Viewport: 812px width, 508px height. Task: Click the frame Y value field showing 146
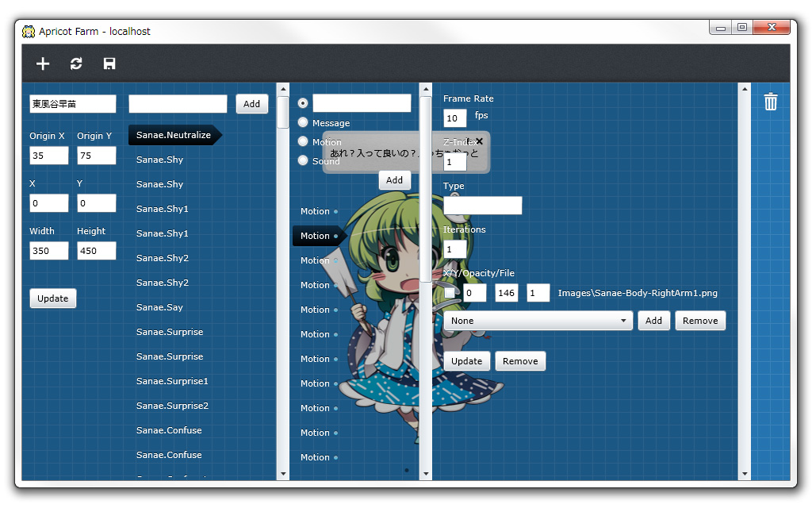[506, 293]
